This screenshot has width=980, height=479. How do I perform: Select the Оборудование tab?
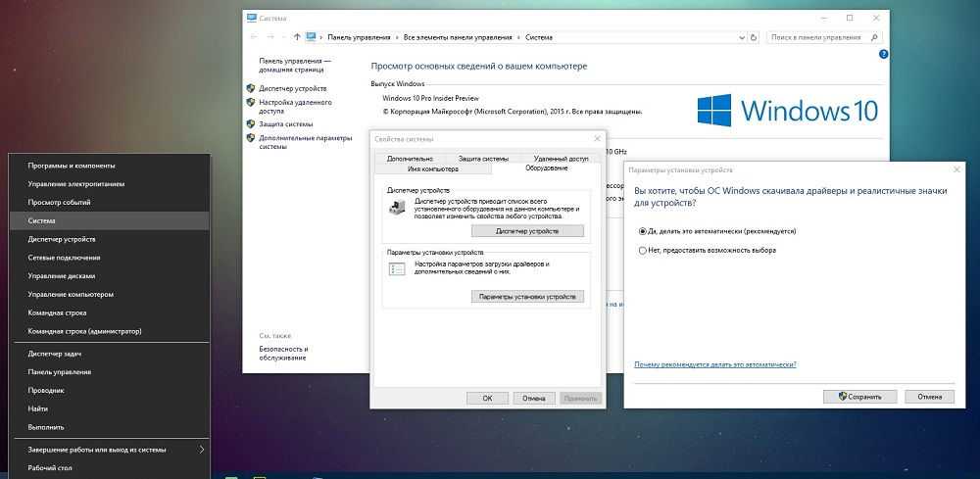point(546,168)
